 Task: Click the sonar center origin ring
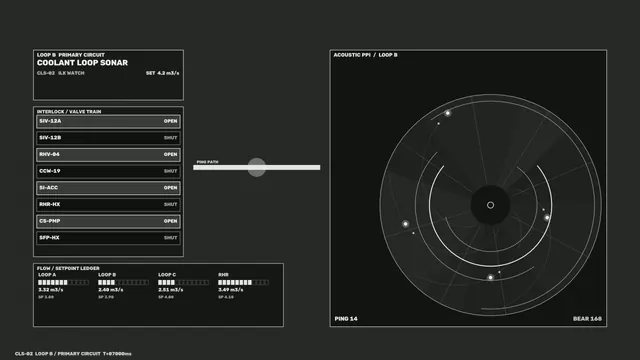point(491,205)
